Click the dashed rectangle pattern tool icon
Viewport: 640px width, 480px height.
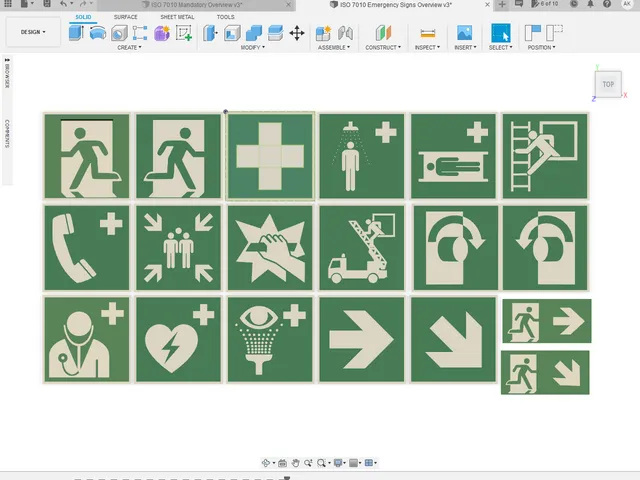(x=140, y=33)
